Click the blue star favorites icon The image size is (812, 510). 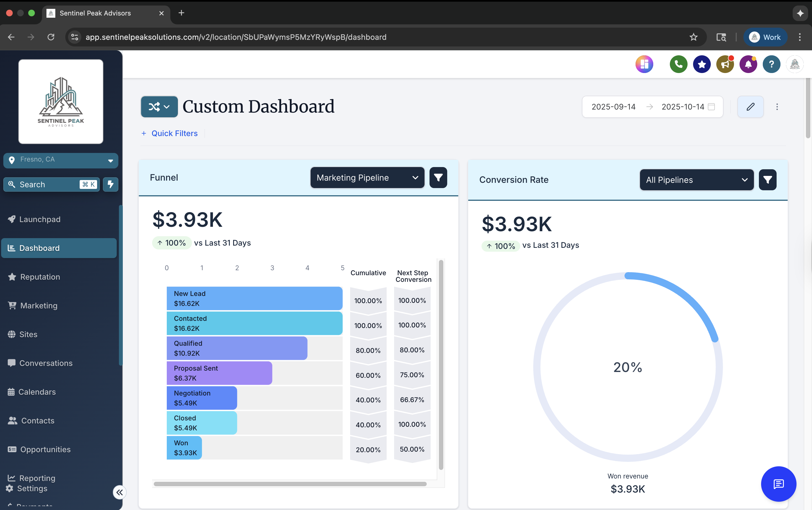[701, 64]
